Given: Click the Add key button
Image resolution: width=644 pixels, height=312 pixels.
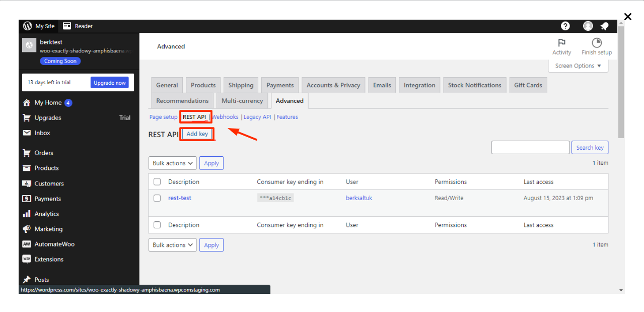Looking at the screenshot, I should click(197, 134).
